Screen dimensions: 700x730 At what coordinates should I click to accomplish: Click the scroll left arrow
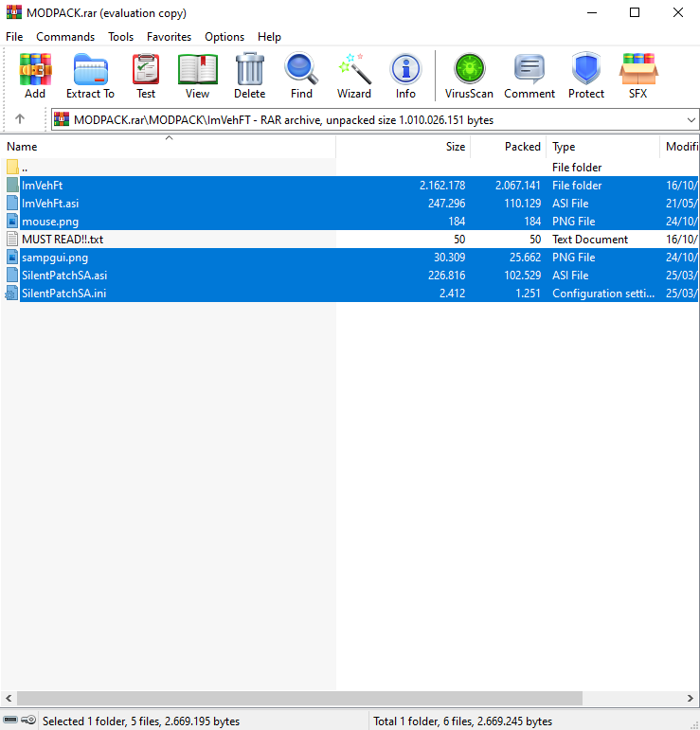pyautogui.click(x=9, y=698)
